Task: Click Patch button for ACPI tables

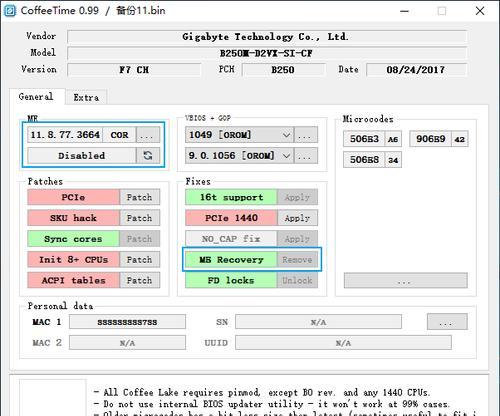Action: [x=139, y=280]
